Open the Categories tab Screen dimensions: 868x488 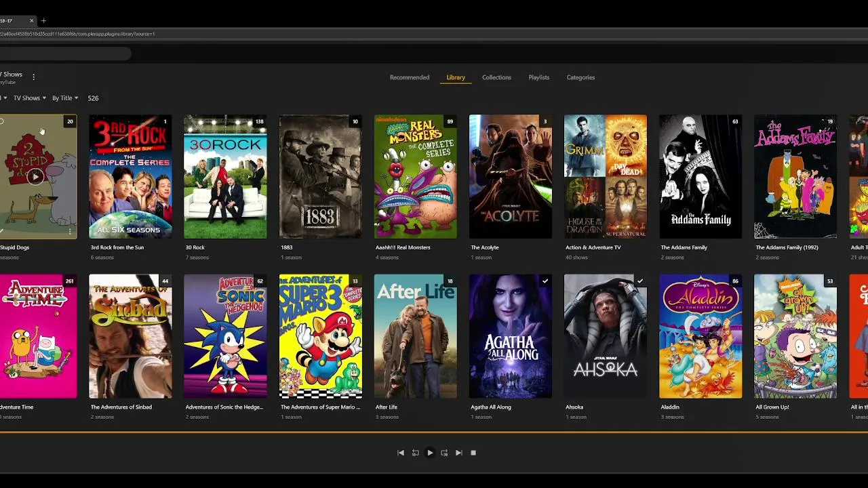point(580,77)
